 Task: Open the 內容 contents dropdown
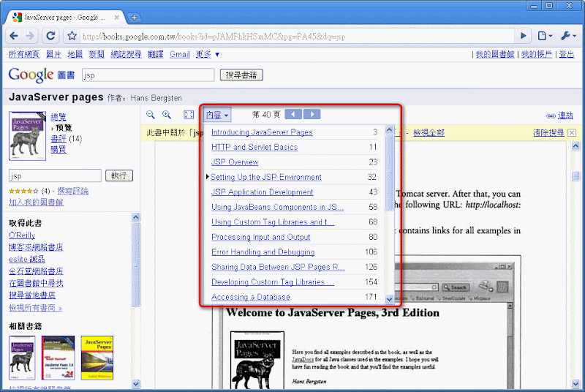pyautogui.click(x=217, y=115)
